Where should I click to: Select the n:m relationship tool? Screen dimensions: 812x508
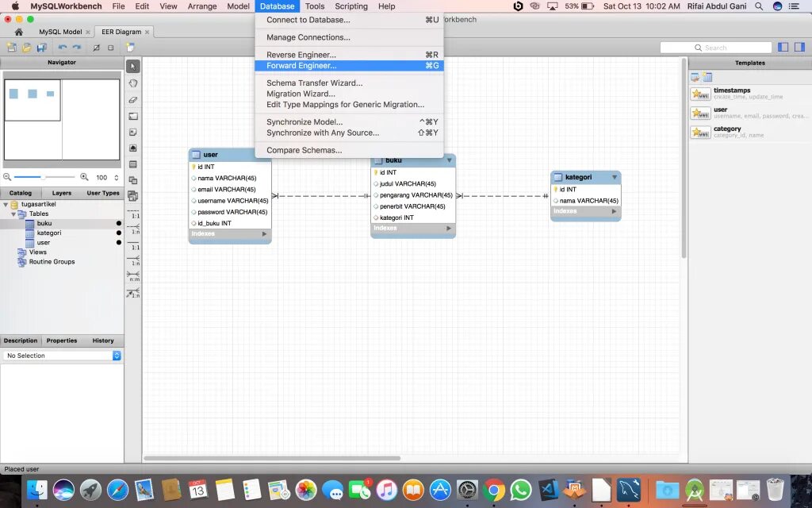point(133,275)
